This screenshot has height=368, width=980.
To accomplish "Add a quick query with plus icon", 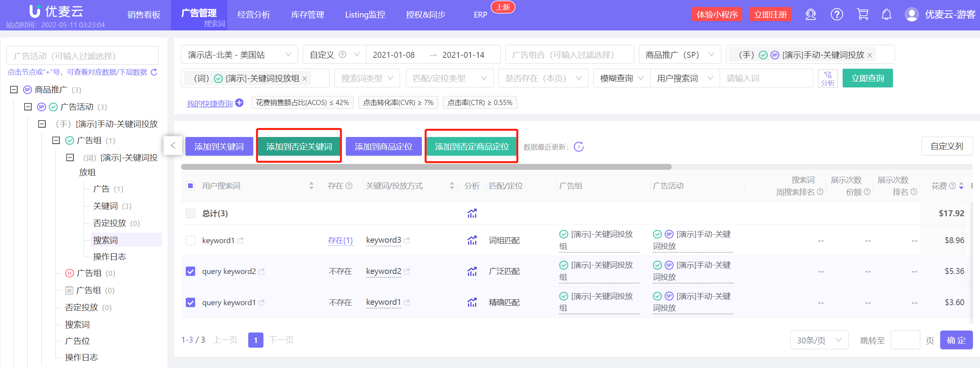I will pyautogui.click(x=240, y=103).
